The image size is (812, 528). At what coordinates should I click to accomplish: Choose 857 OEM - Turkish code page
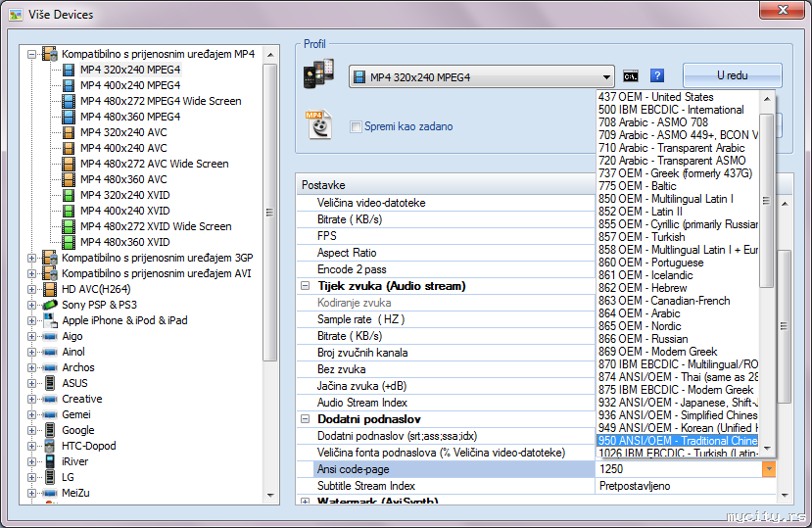[678, 237]
